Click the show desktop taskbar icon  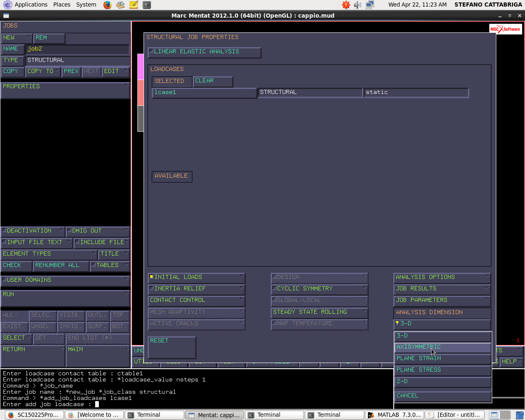[495, 415]
